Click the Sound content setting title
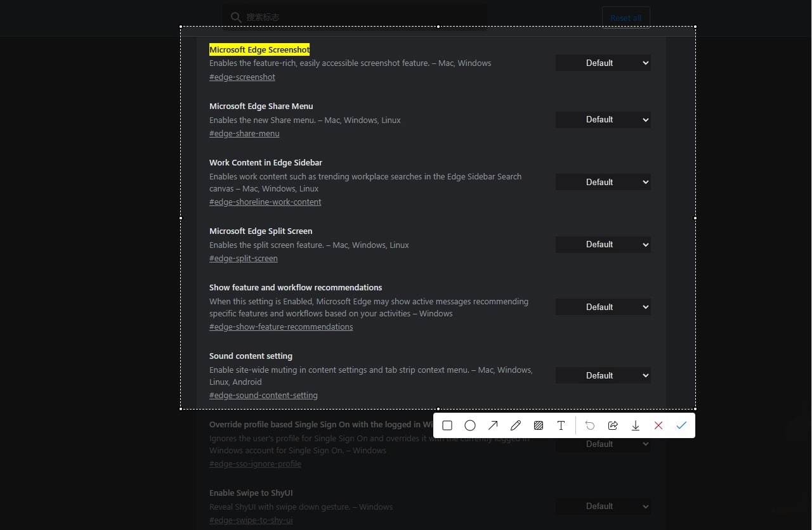The width and height of the screenshot is (812, 530). [251, 356]
